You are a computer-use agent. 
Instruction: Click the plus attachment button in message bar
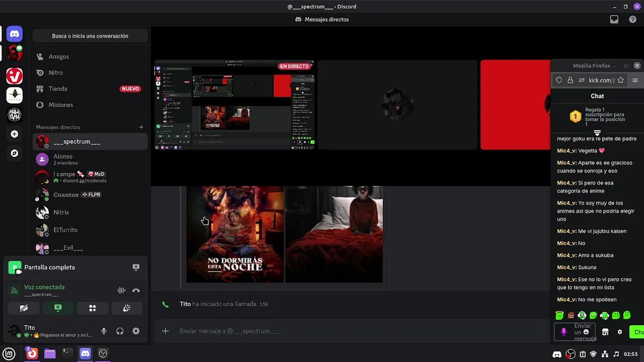[x=165, y=331]
